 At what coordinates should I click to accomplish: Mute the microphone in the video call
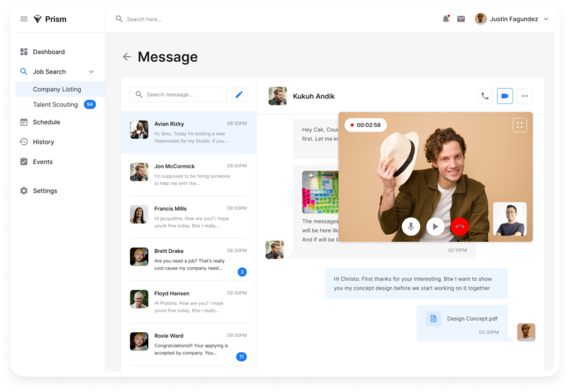pyautogui.click(x=411, y=227)
